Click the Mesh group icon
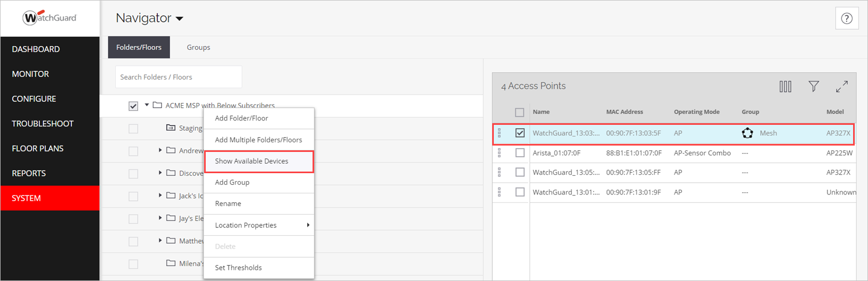Viewport: 868px width, 281px height. (x=747, y=133)
